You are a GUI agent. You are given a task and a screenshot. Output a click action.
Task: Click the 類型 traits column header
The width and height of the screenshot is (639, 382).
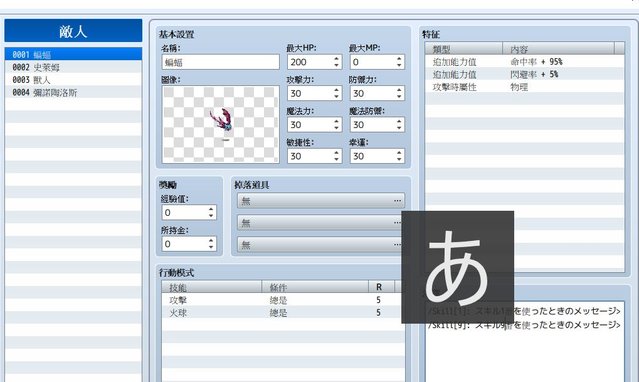[464, 49]
